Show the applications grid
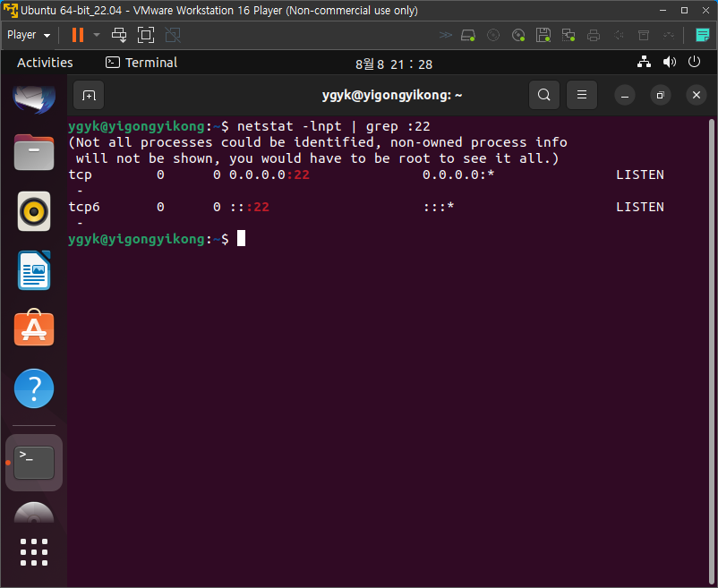 tap(34, 552)
